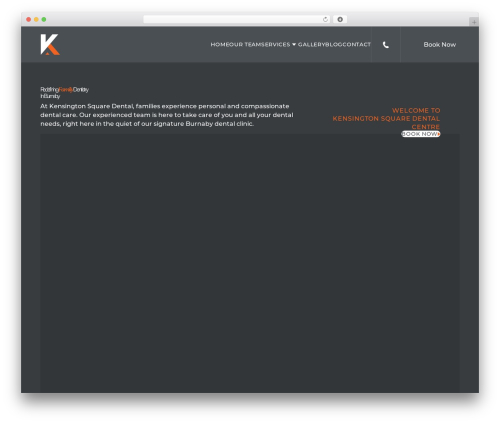Viewport: 500px width, 423px height.
Task: Minimize window with the yellow button
Action: (36, 20)
